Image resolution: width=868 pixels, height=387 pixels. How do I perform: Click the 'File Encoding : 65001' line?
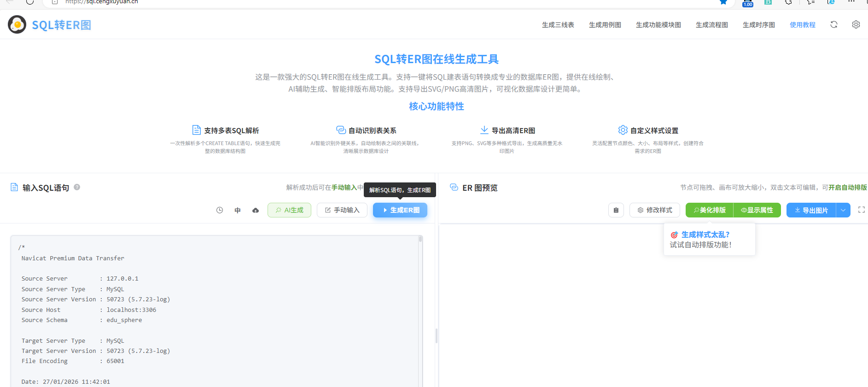(x=73, y=361)
